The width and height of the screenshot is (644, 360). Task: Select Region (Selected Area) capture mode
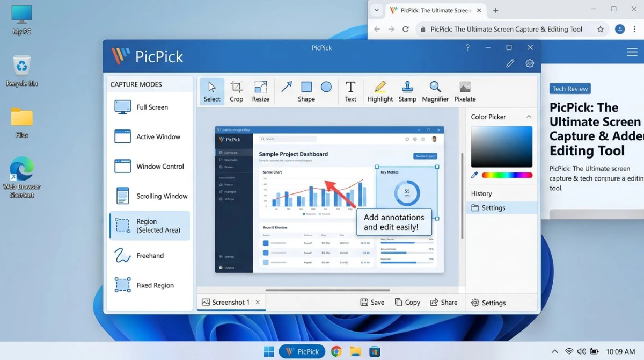tap(150, 226)
